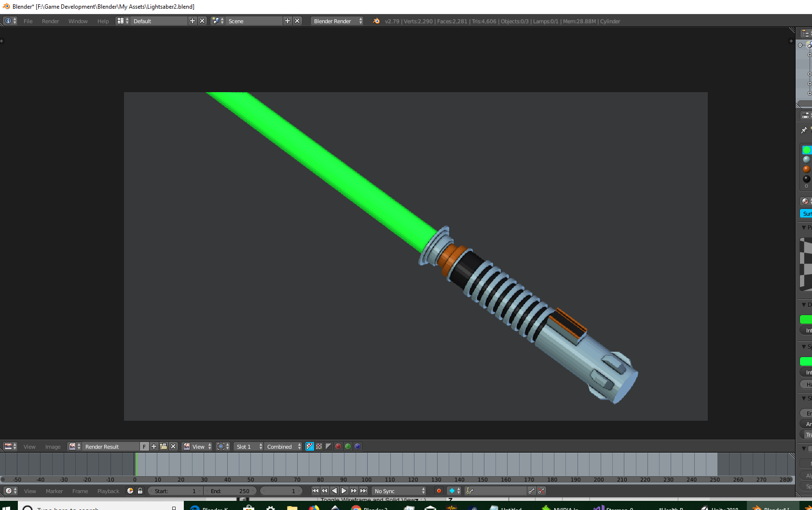Select the green material slot sphere
This screenshot has width=812, height=510.
coord(807,150)
